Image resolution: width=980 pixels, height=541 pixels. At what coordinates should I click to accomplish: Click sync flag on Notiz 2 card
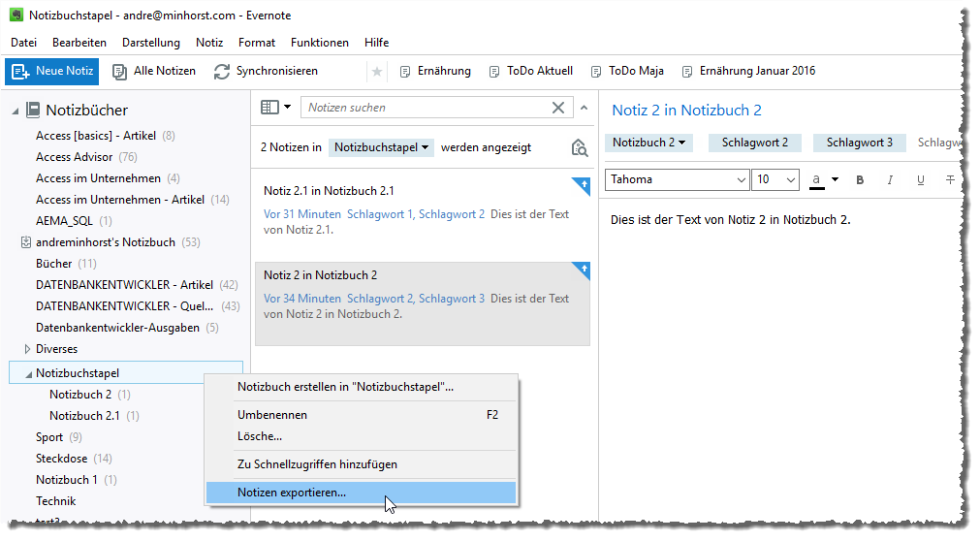(583, 270)
